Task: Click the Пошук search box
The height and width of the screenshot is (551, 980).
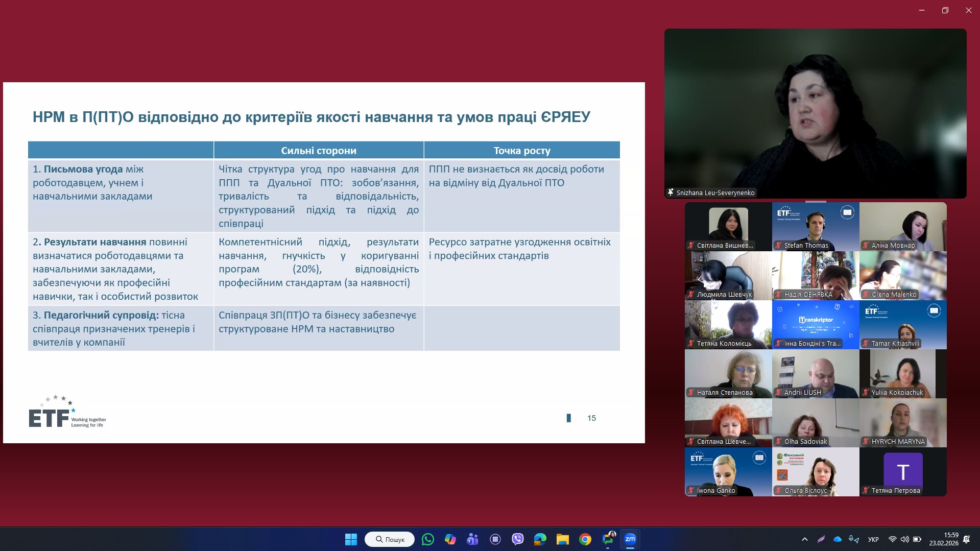Action: 390,539
